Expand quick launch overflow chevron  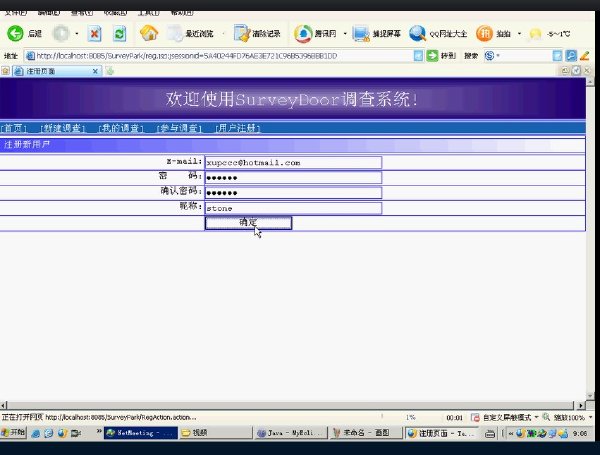[99, 431]
